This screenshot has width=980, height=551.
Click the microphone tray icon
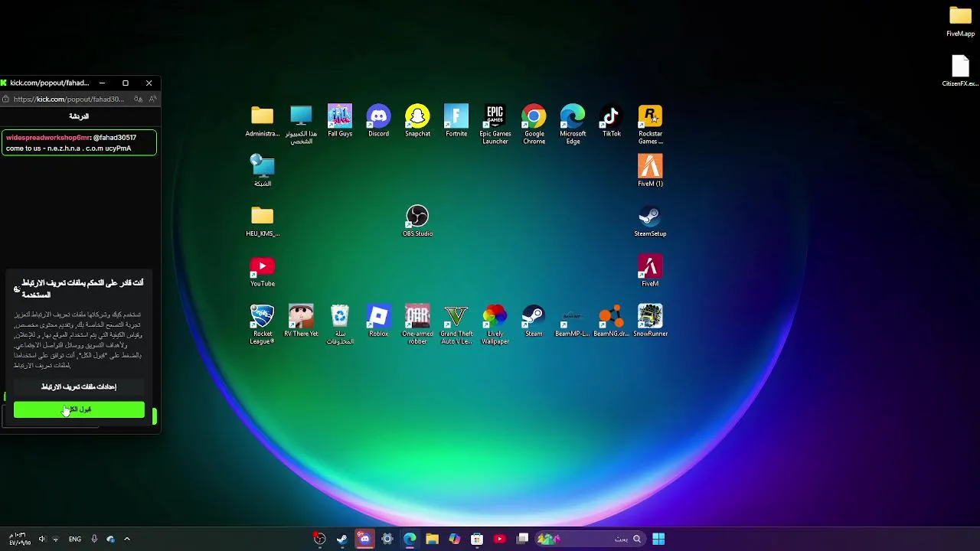click(x=94, y=539)
